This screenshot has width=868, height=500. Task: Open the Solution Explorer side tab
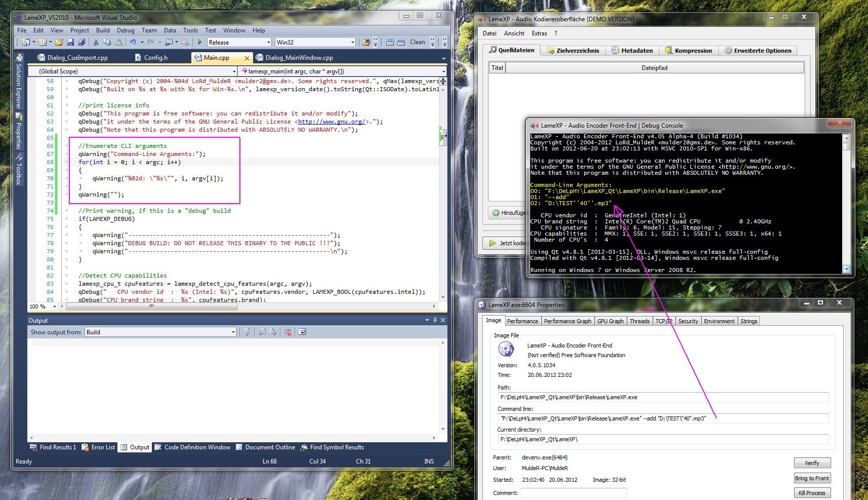coord(19,81)
